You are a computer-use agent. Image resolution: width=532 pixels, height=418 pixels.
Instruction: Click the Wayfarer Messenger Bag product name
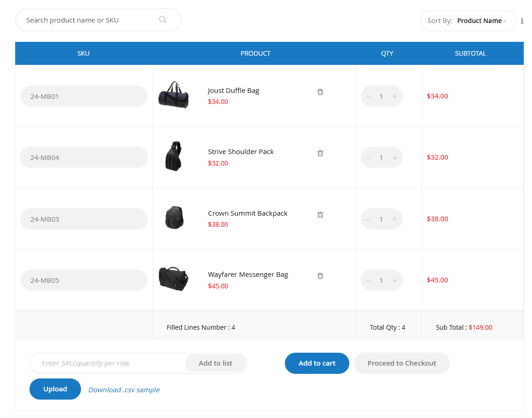[248, 274]
